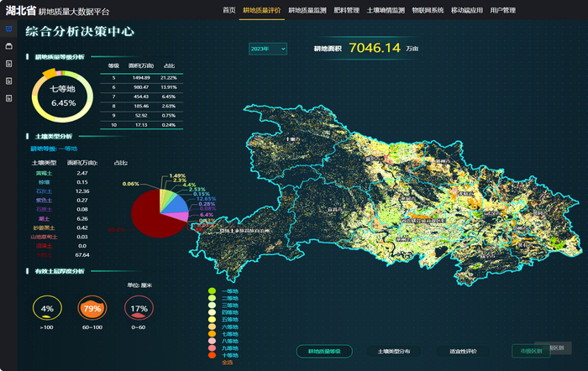Click the 五等地 yellow legend color dot

pyautogui.click(x=212, y=320)
